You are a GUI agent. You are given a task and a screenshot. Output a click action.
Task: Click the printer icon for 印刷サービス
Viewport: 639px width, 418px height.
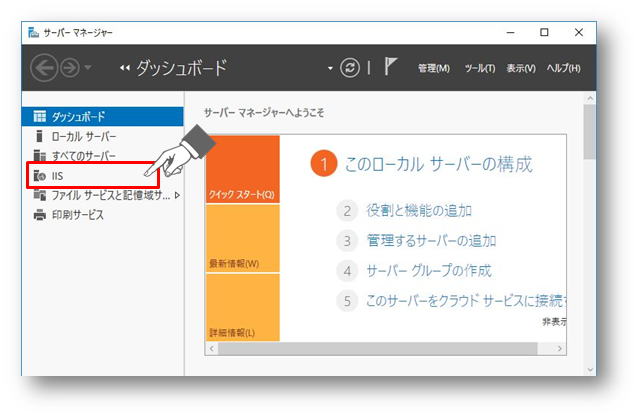[40, 215]
